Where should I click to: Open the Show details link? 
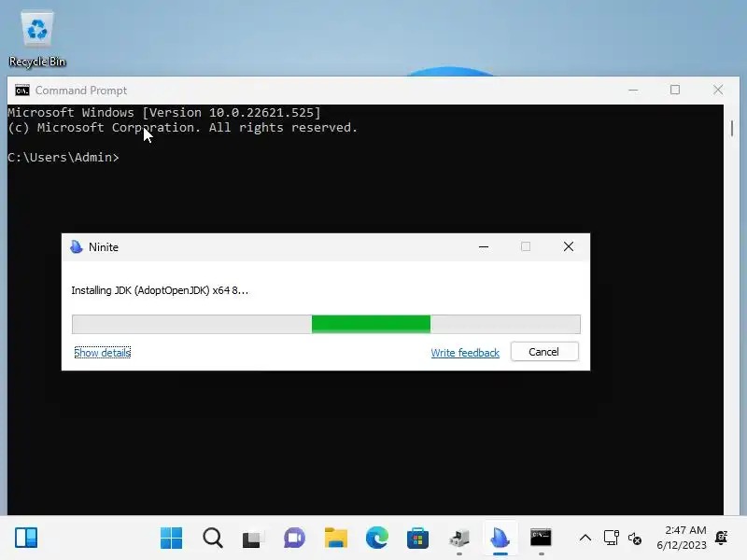(x=103, y=353)
